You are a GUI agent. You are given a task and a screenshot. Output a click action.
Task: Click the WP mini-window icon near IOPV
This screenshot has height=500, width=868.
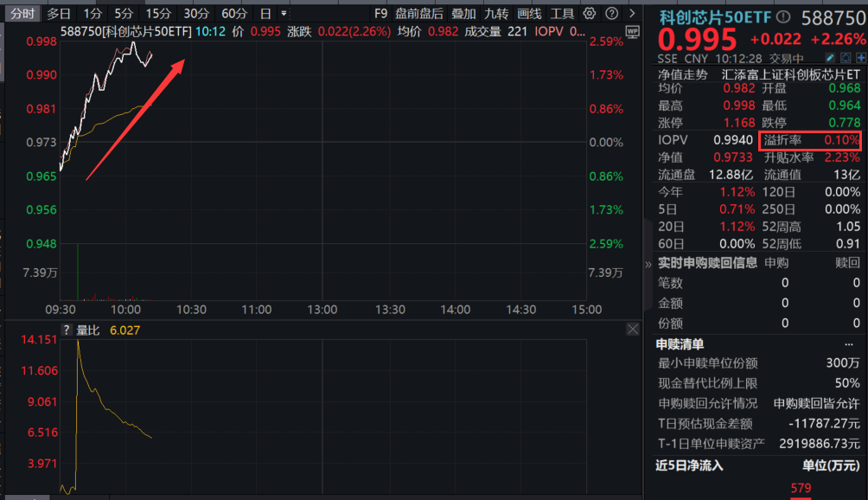633,32
